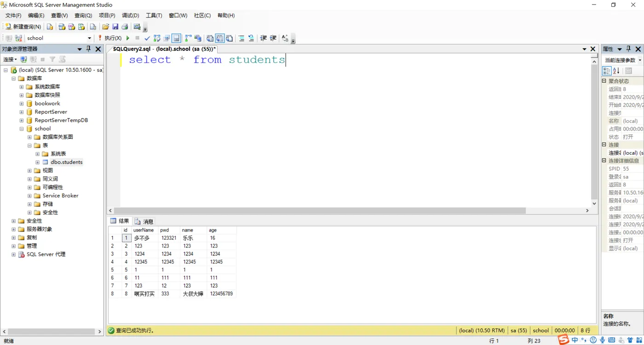Decrease indent toolbar icon
Viewport: 644px width, 345px height.
(264, 38)
